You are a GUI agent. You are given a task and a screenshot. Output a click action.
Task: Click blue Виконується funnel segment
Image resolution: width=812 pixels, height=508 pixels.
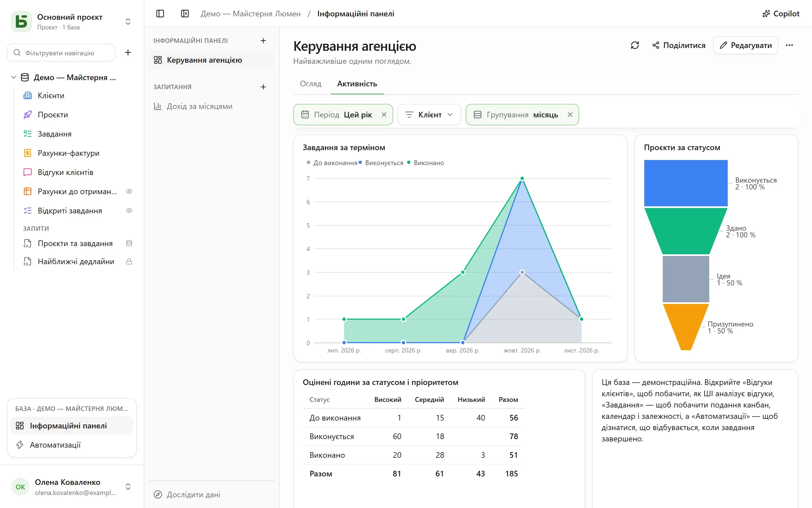(x=686, y=183)
